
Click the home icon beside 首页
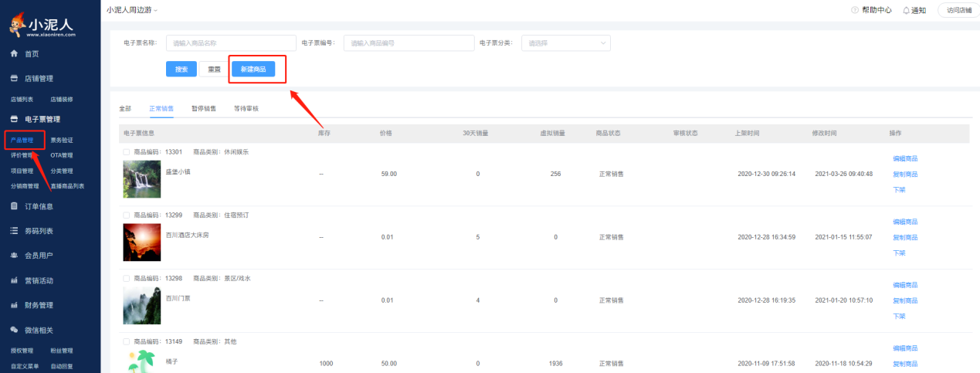(14, 54)
